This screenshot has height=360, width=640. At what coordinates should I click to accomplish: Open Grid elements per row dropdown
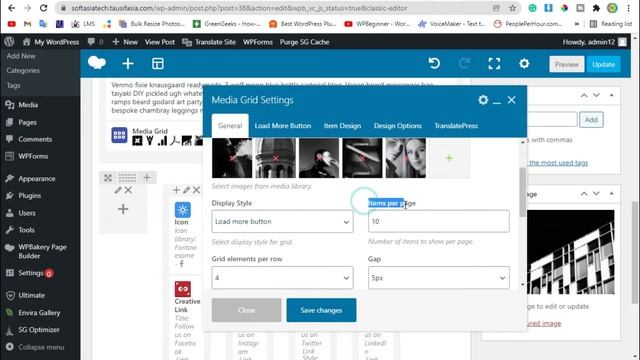(x=282, y=278)
